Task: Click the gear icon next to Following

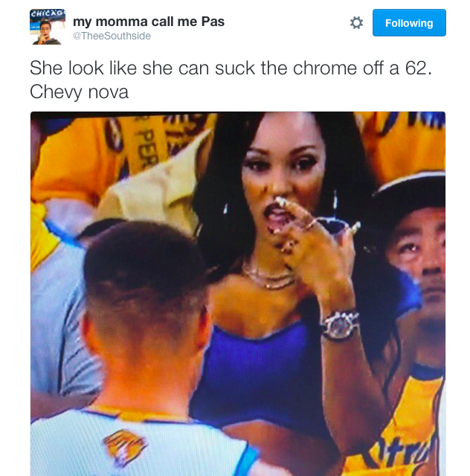Action: (x=356, y=23)
